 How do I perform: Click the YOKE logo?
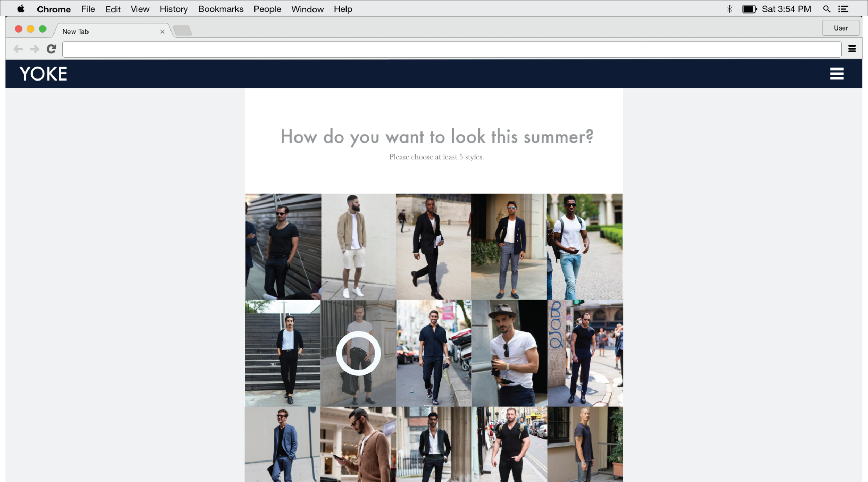click(43, 74)
